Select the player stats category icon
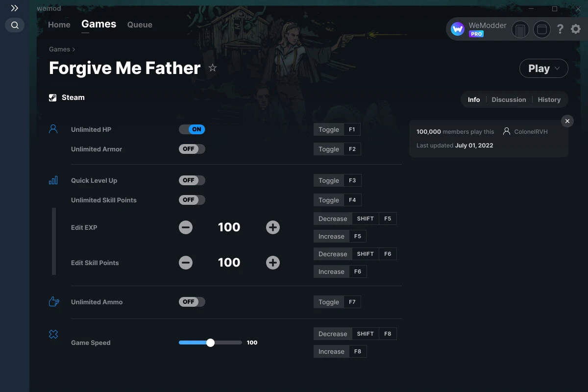The height and width of the screenshot is (392, 588). coord(53,128)
